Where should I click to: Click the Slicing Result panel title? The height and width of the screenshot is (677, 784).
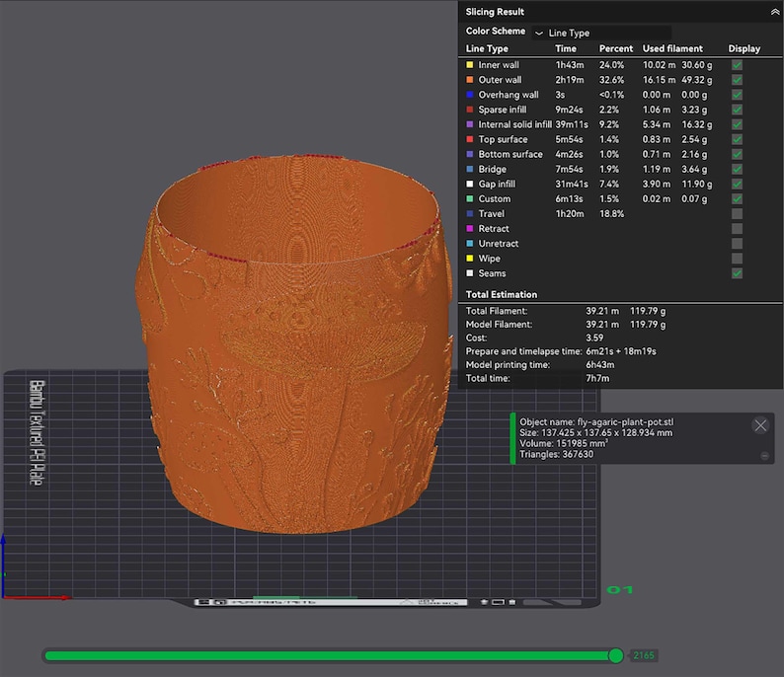coord(495,12)
